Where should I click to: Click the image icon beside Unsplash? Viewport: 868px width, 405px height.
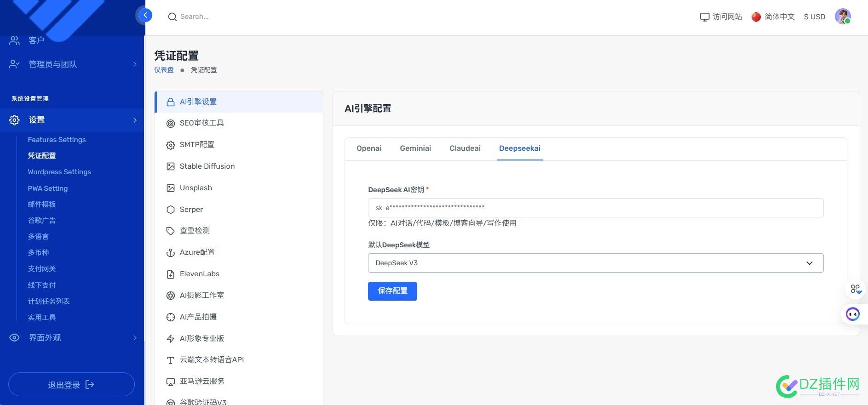[x=170, y=188]
